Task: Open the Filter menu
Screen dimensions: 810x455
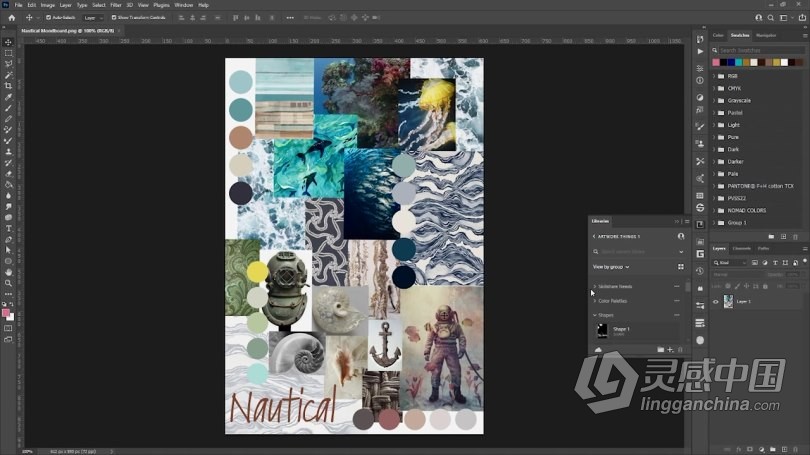Action: 116,5
